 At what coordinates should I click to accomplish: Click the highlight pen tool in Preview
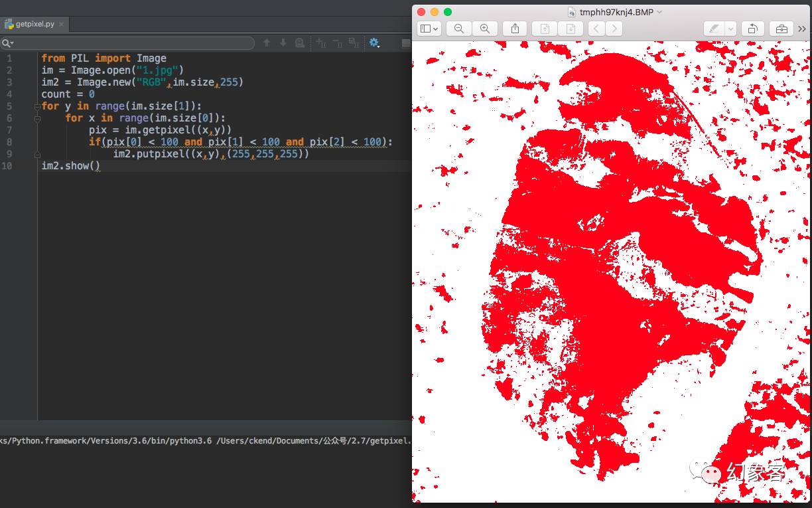714,29
